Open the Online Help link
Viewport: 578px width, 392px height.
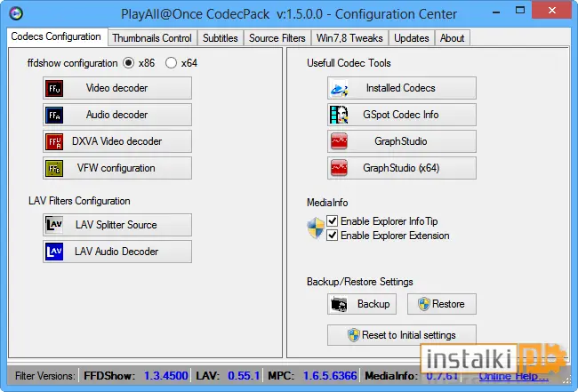point(513,376)
